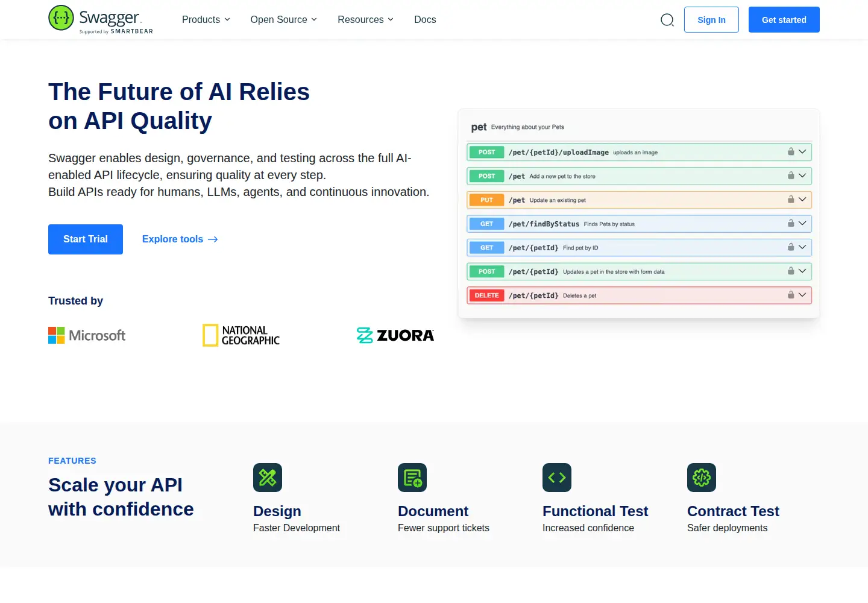Click lock icon on PUT /pet row
The height and width of the screenshot is (603, 868).
(791, 200)
